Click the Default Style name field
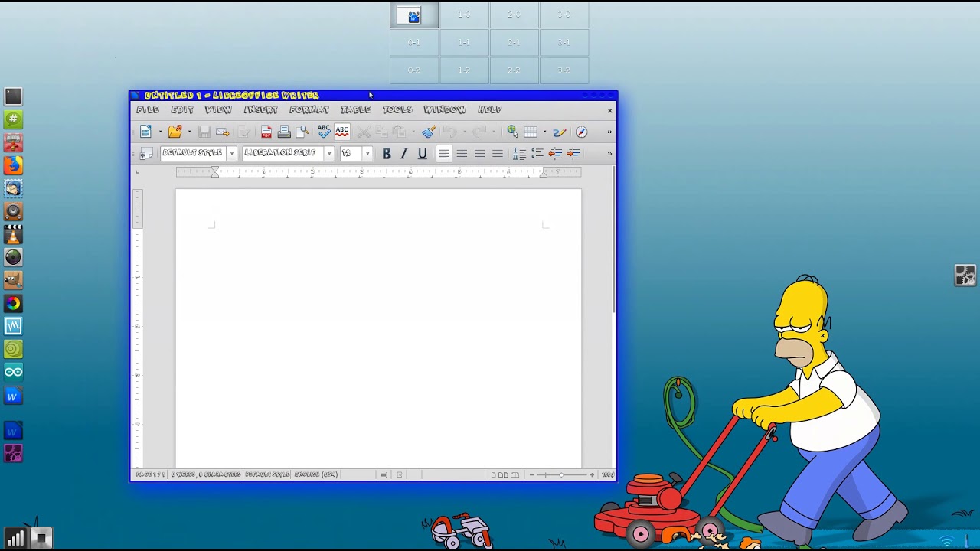This screenshot has width=980, height=551. [193, 154]
